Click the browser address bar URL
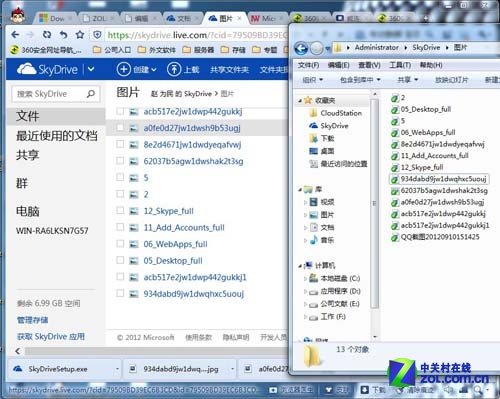Screen dimensions: 500x399 (x=197, y=35)
